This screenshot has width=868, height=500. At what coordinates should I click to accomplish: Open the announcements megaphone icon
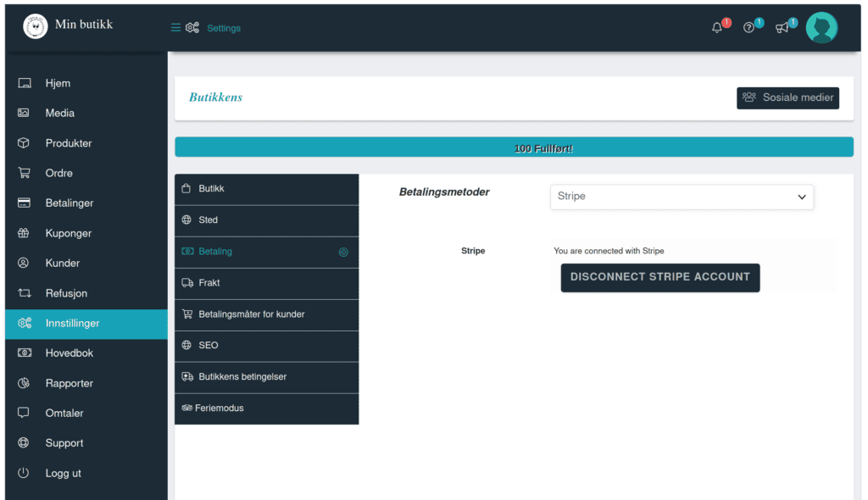[x=782, y=28]
